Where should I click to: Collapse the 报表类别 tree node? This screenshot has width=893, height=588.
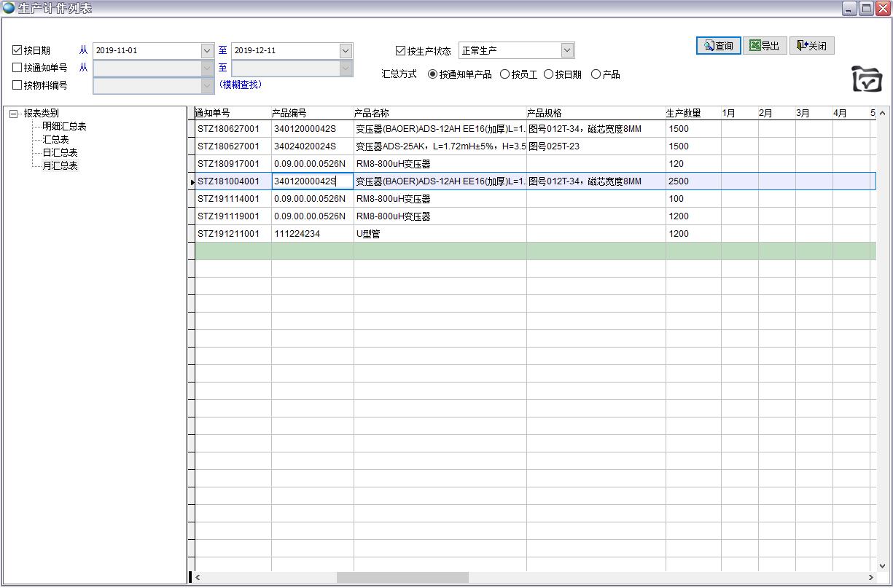(13, 114)
